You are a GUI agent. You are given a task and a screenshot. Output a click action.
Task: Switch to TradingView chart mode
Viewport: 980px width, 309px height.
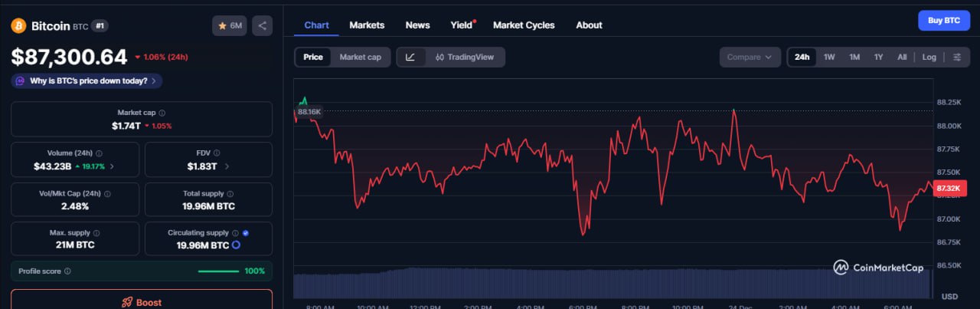pyautogui.click(x=464, y=57)
